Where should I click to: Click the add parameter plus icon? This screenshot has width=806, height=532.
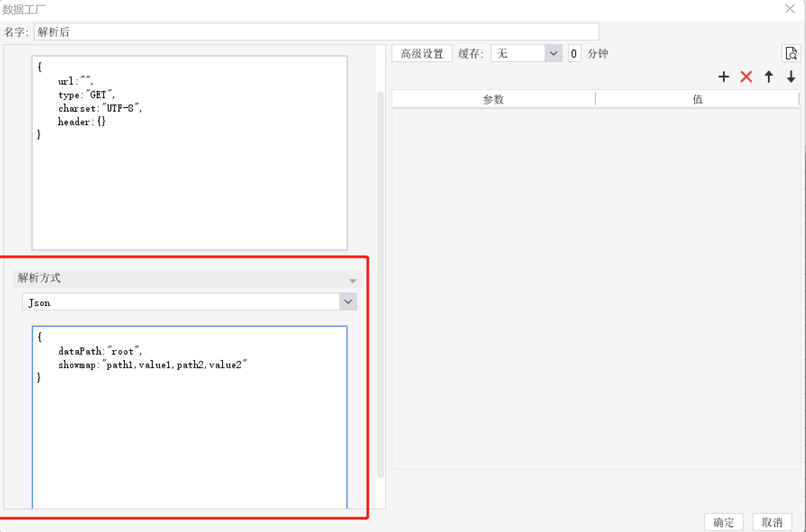[723, 77]
